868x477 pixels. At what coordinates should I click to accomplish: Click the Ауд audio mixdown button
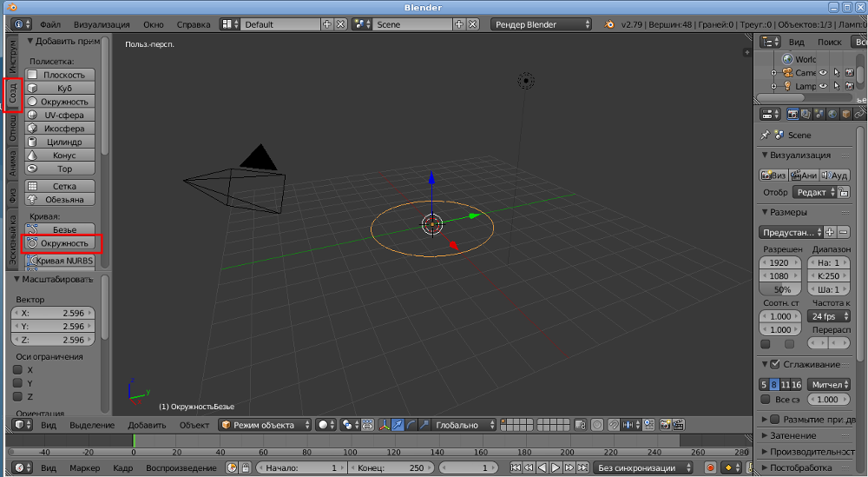(x=835, y=175)
